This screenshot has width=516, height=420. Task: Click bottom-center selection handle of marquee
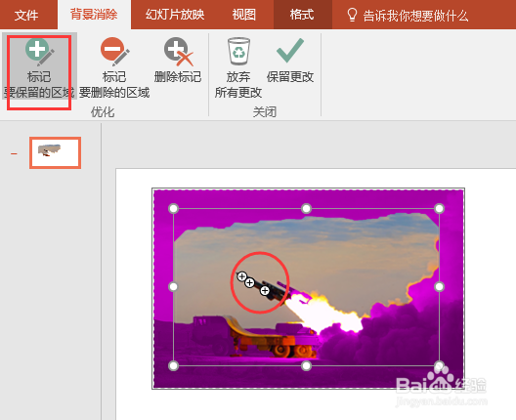pyautogui.click(x=307, y=365)
